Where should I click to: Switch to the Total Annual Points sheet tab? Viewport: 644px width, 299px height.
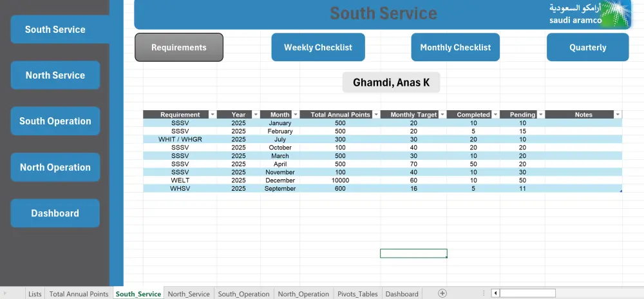(x=79, y=294)
